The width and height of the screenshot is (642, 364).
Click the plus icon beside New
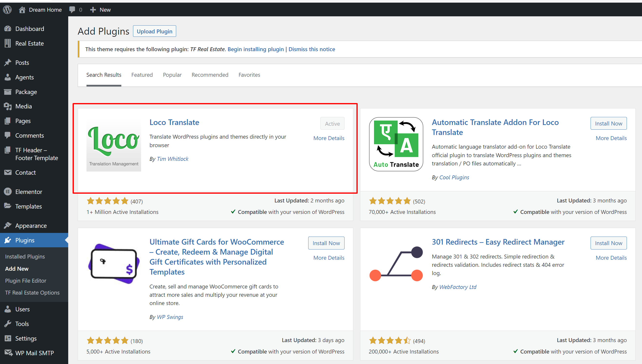pos(93,10)
